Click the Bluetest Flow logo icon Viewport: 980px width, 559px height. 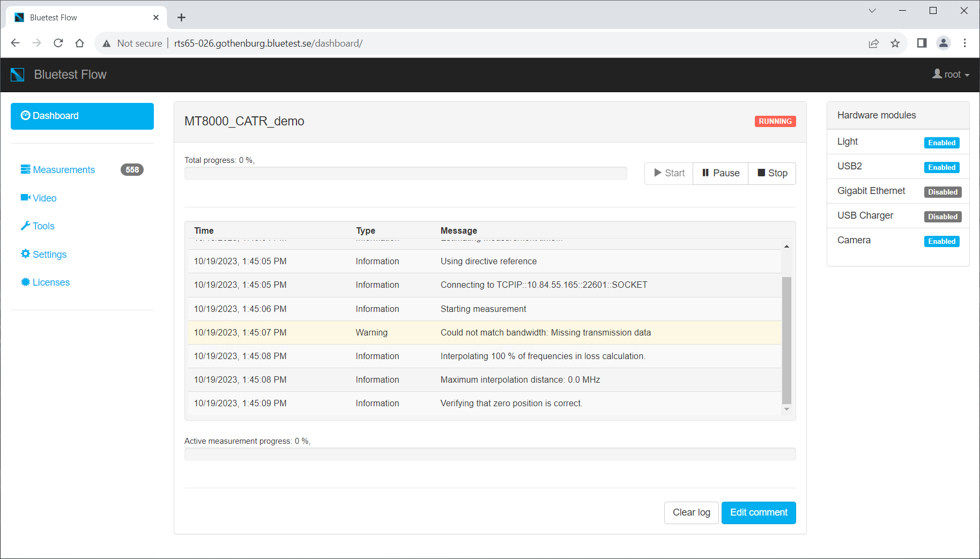click(x=18, y=74)
